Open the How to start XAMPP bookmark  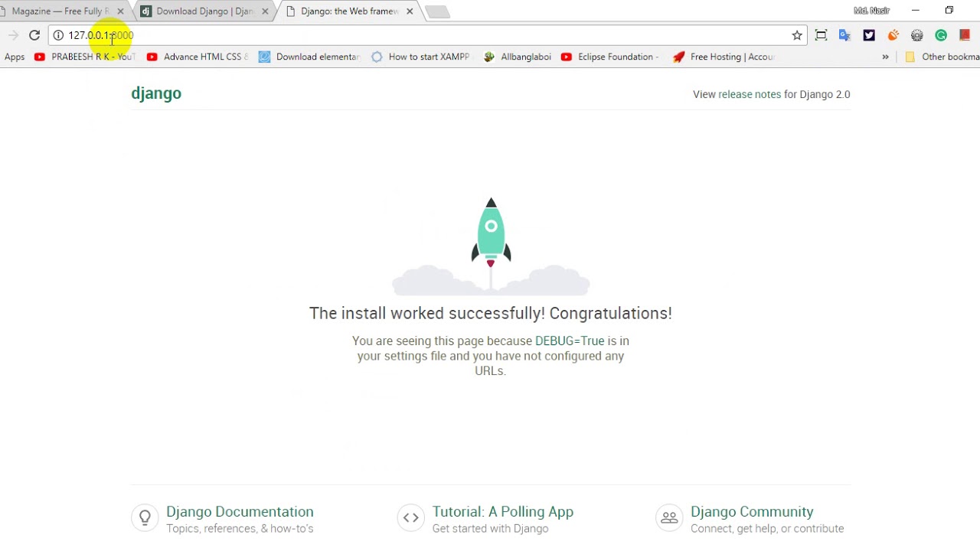click(422, 57)
